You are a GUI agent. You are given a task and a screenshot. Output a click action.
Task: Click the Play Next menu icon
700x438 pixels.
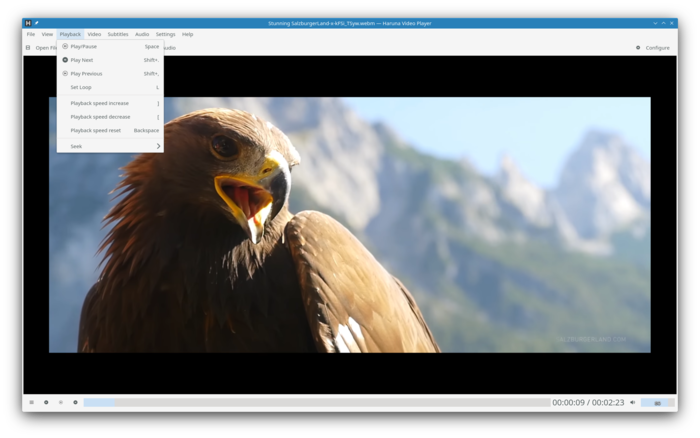pos(65,60)
